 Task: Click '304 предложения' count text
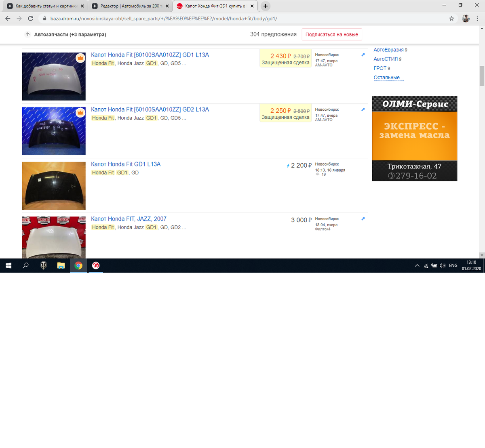pos(273,34)
